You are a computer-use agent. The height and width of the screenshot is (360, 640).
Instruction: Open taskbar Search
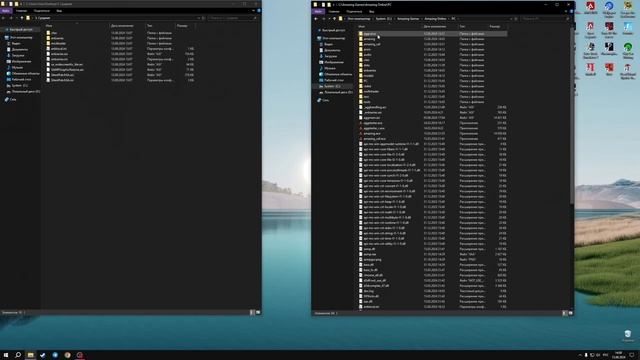tap(18, 355)
